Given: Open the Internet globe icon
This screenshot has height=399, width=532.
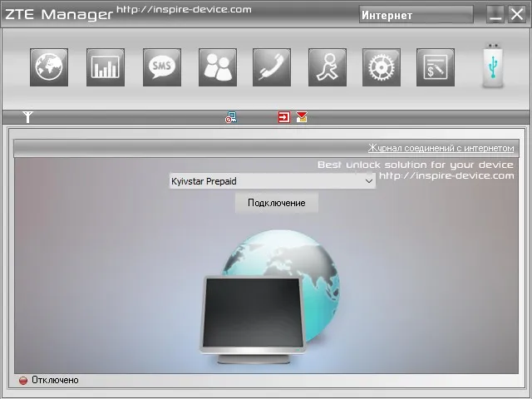Looking at the screenshot, I should pos(49,67).
